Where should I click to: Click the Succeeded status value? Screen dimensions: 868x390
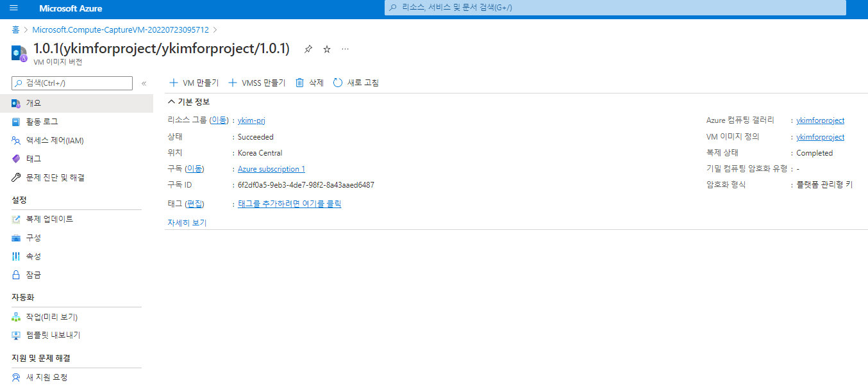(256, 137)
